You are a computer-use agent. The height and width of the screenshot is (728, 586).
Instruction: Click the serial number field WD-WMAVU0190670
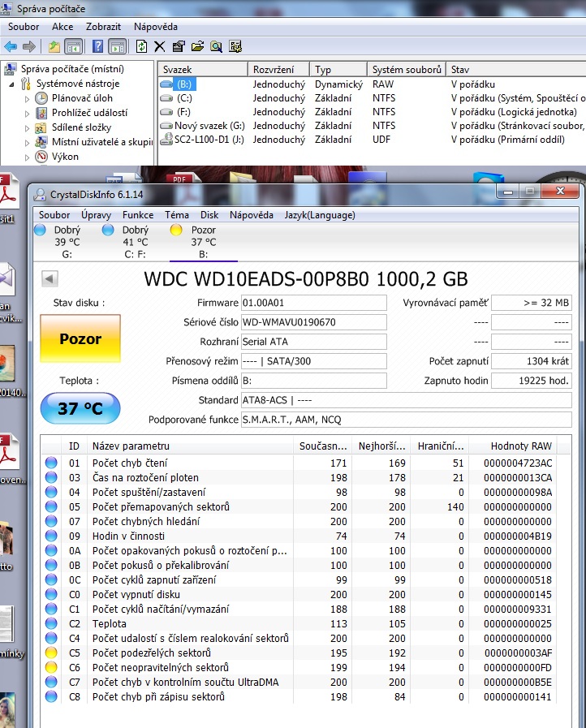pos(314,322)
